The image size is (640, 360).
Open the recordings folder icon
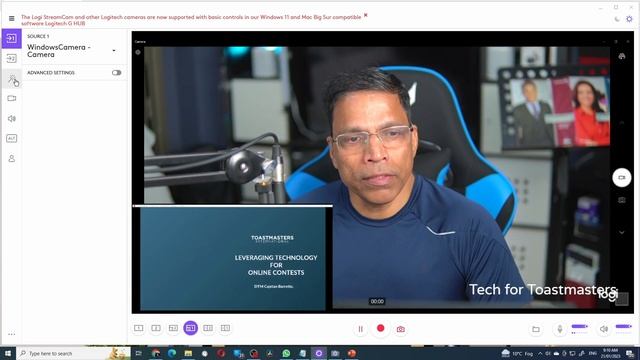pyautogui.click(x=536, y=329)
